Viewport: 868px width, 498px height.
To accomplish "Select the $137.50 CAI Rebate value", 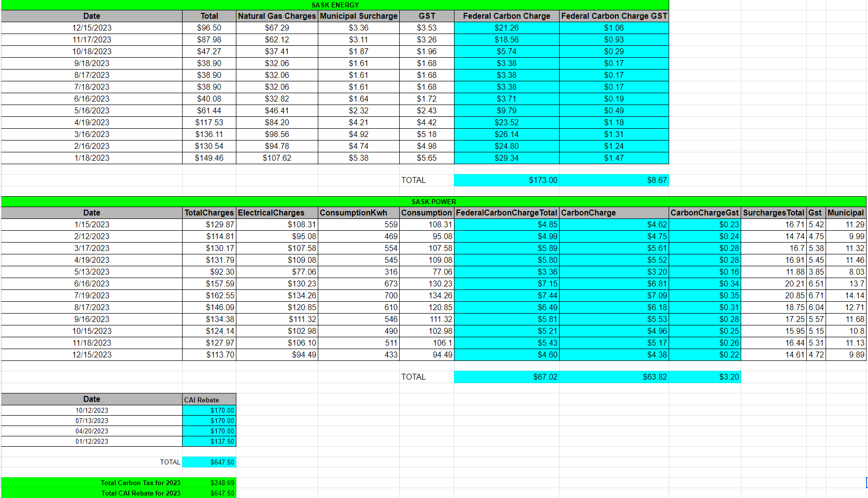I will tap(209, 441).
